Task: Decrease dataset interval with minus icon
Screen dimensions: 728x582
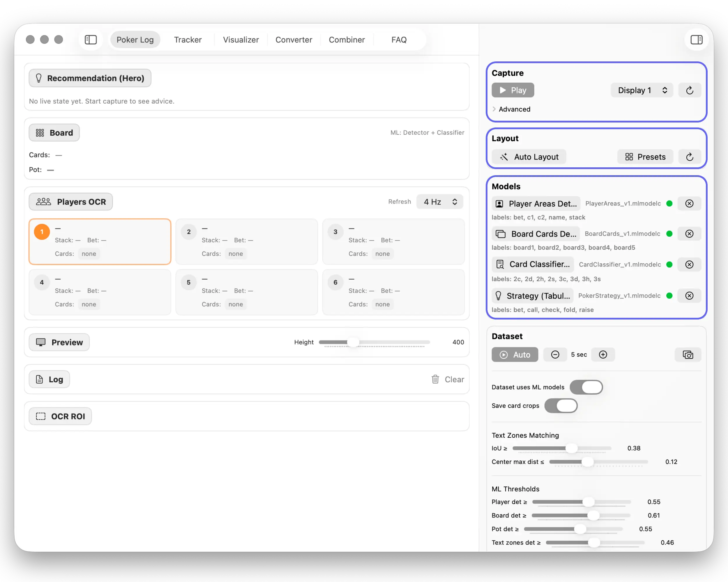Action: coord(555,355)
